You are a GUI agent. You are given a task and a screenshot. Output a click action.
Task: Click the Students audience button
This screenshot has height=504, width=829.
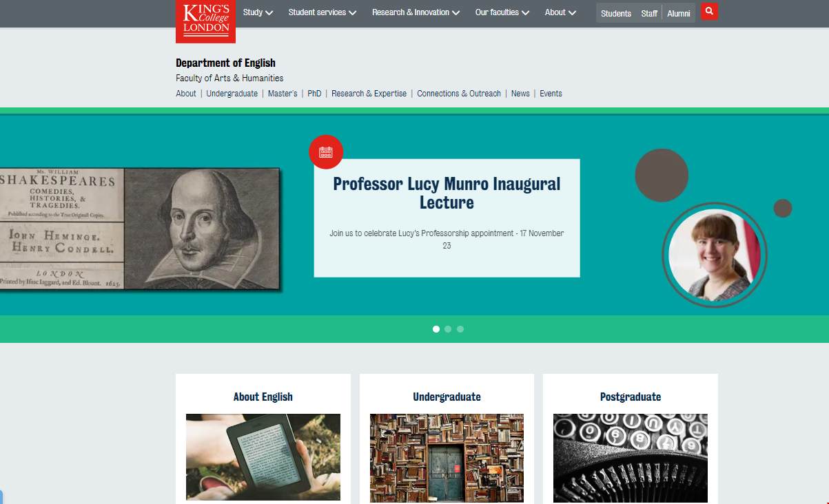(x=615, y=13)
